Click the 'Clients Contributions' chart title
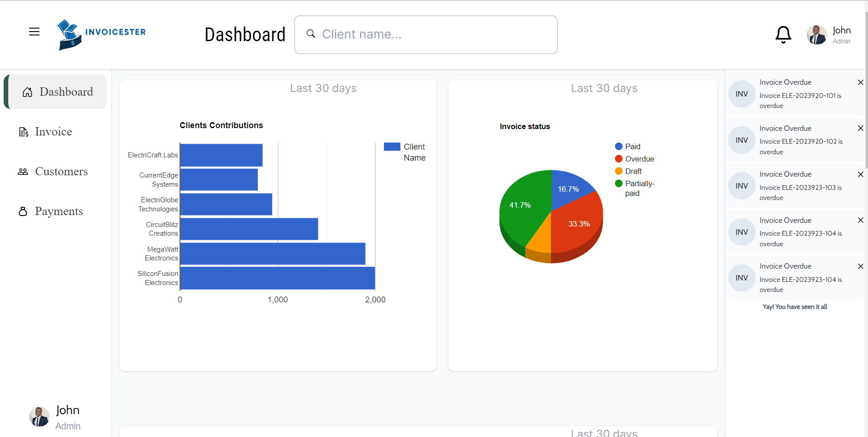 click(x=221, y=125)
